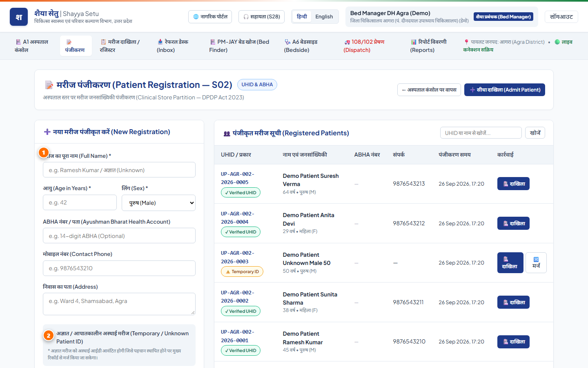This screenshot has width=588, height=368.
Task: Click the Age in Years field
Action: pyautogui.click(x=80, y=202)
